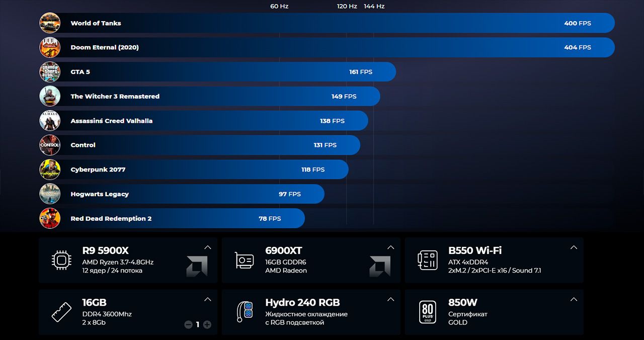Click the Hogwarts Legacy title text

click(100, 194)
